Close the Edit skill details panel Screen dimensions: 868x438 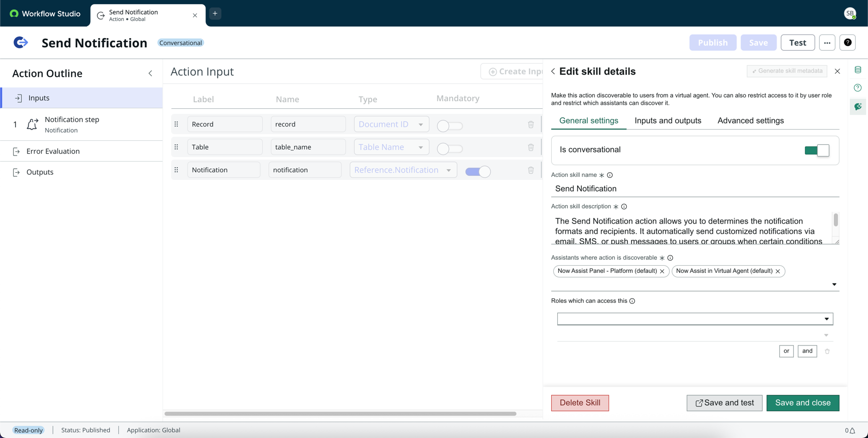point(838,71)
